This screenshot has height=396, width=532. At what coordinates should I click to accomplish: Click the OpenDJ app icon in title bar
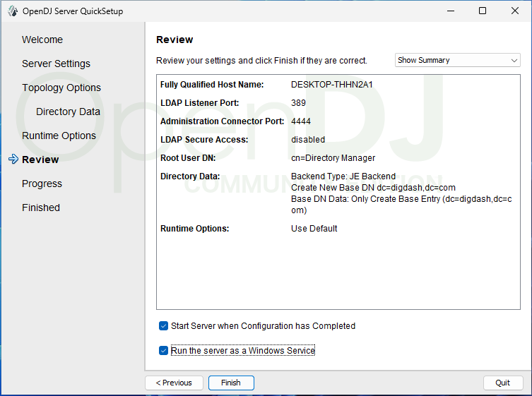coord(12,11)
